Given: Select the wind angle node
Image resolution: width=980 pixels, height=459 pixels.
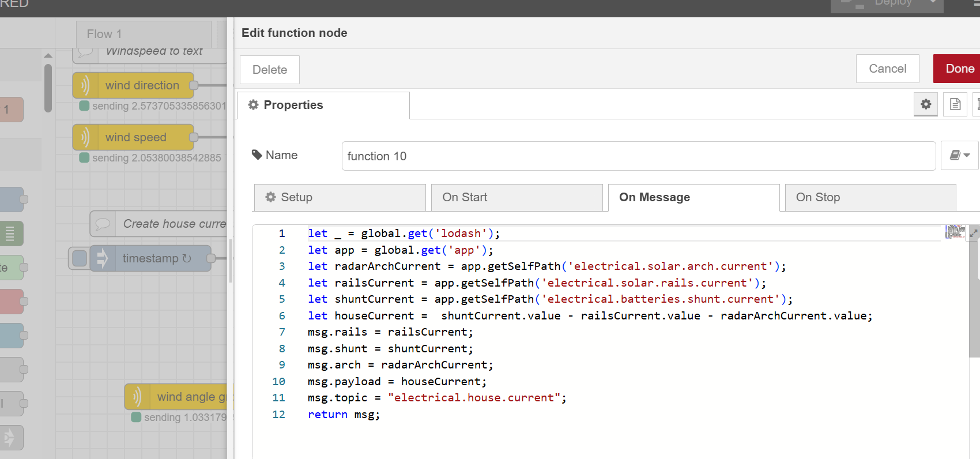Looking at the screenshot, I should click(x=176, y=397).
